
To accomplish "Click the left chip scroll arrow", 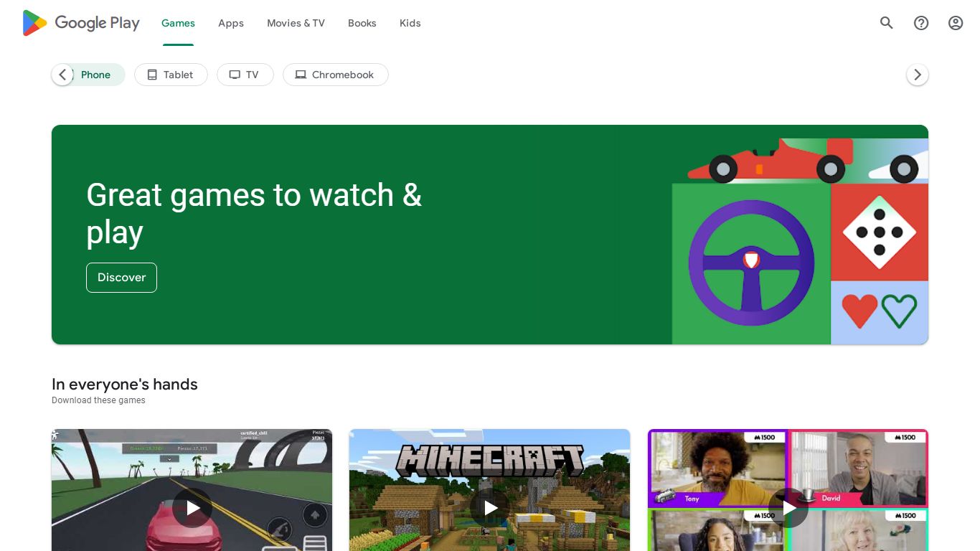I will click(x=62, y=75).
